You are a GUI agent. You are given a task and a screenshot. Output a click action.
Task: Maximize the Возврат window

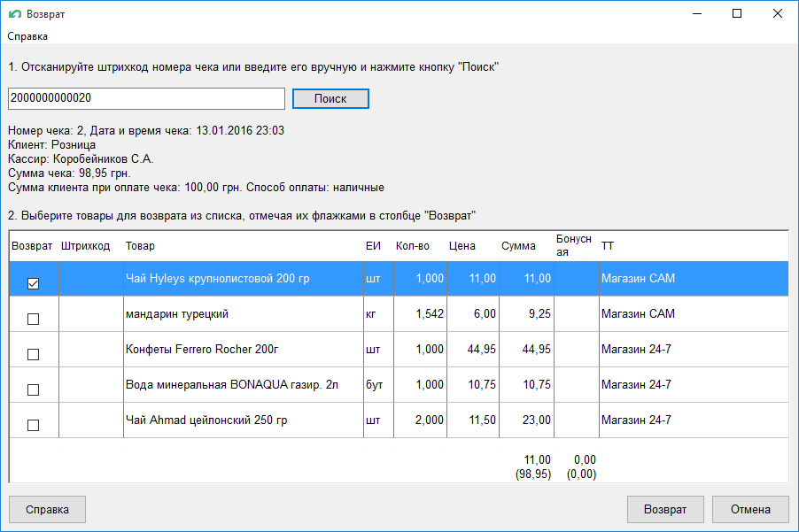(737, 14)
